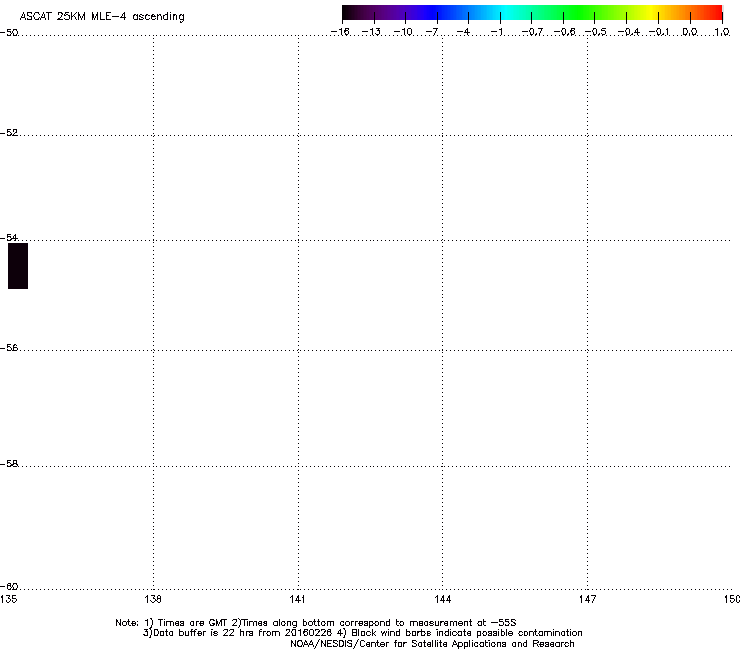Select the -1 color scale label
The image size is (740, 650).
497,32
